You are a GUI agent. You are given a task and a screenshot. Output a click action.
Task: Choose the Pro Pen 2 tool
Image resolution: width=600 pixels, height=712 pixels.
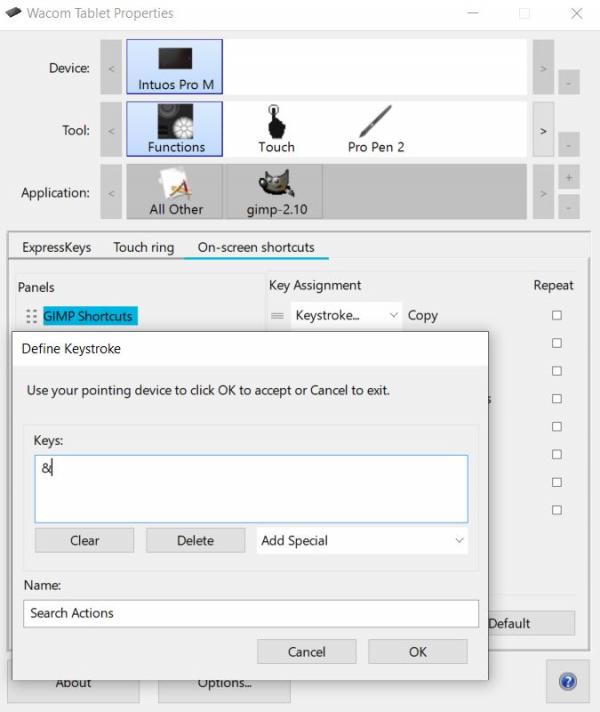pos(376,129)
